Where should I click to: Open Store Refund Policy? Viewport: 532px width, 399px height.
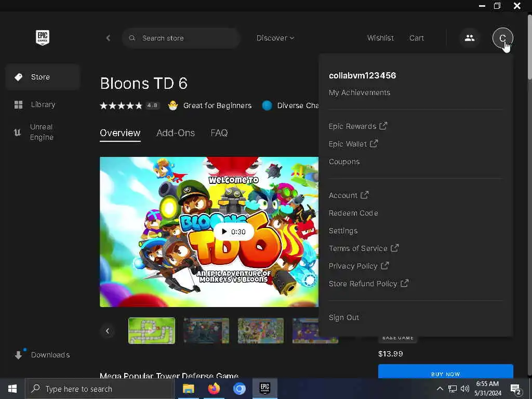(x=368, y=284)
